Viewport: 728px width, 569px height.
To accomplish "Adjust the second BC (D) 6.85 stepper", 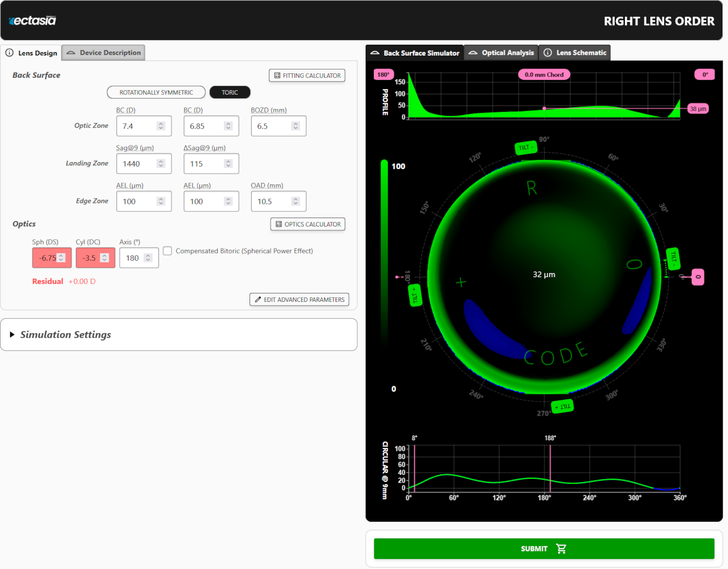I will point(228,126).
